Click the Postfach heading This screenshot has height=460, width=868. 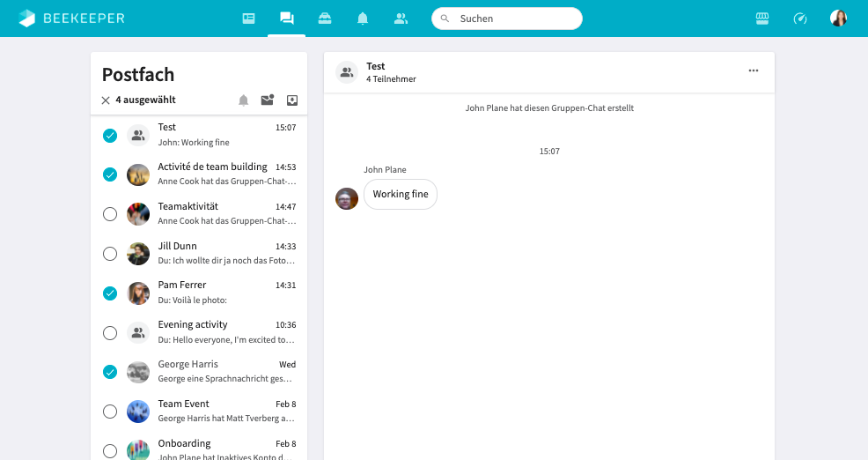click(x=138, y=74)
